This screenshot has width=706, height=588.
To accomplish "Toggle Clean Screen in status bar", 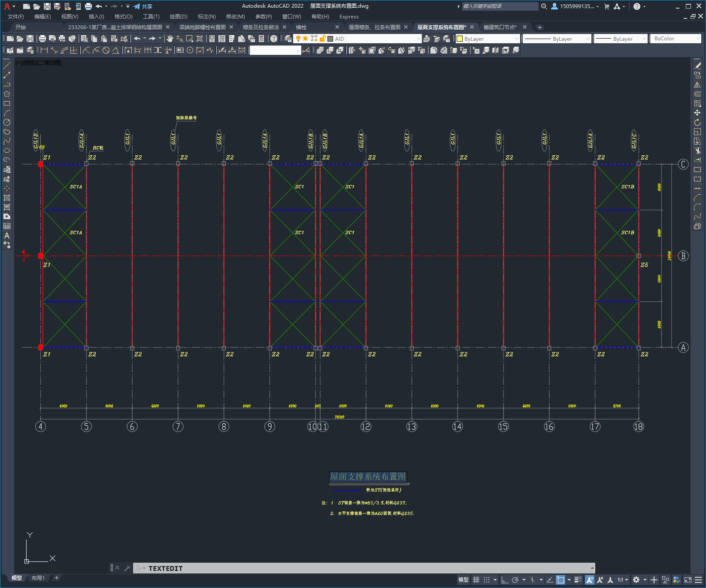I will click(688, 580).
